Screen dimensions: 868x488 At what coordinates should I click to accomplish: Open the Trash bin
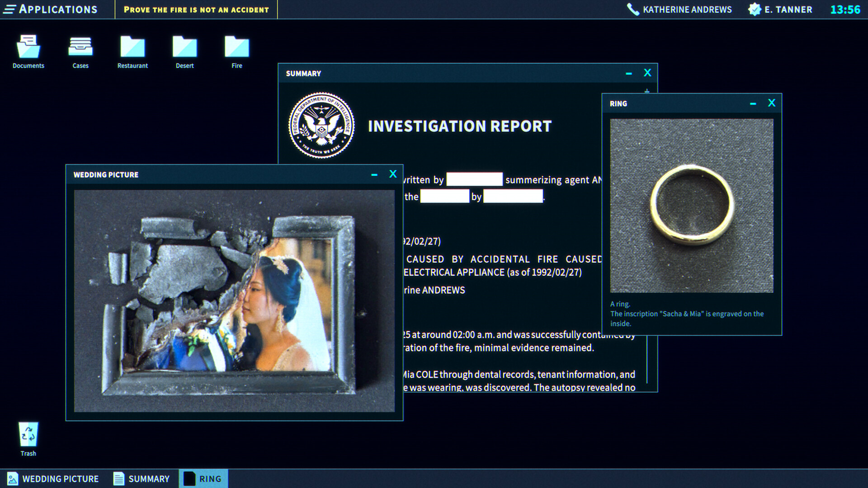click(28, 434)
